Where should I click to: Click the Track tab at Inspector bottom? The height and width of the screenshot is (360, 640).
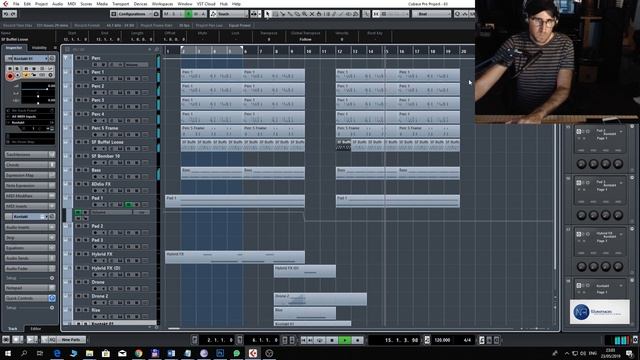point(13,329)
